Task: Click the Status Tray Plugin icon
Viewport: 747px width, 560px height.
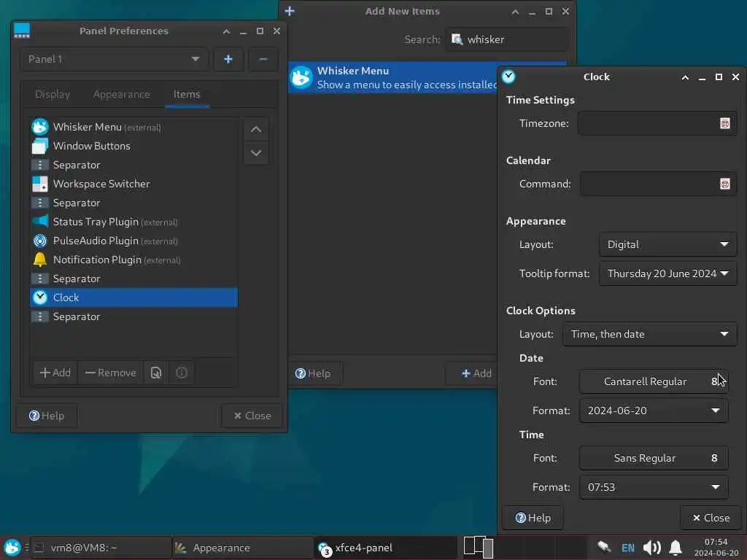Action: coord(40,222)
